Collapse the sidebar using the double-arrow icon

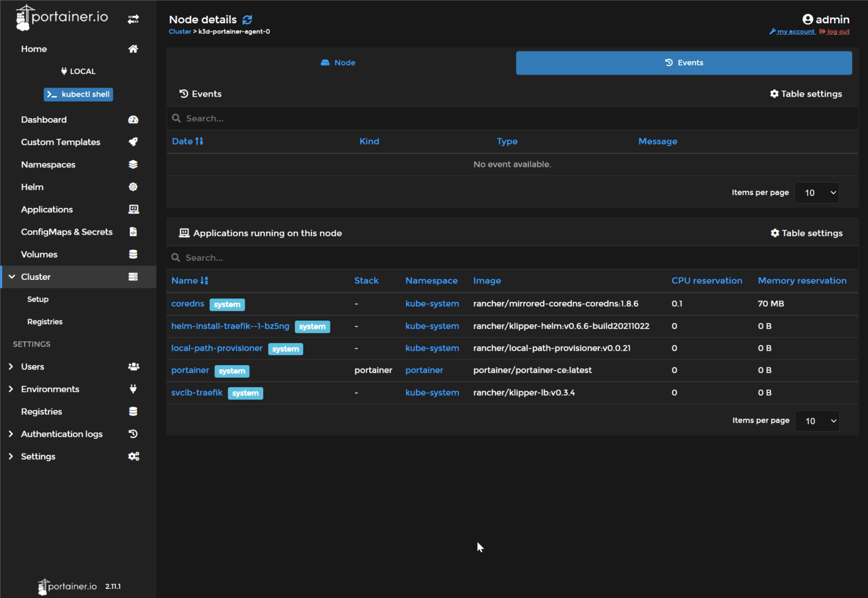133,19
